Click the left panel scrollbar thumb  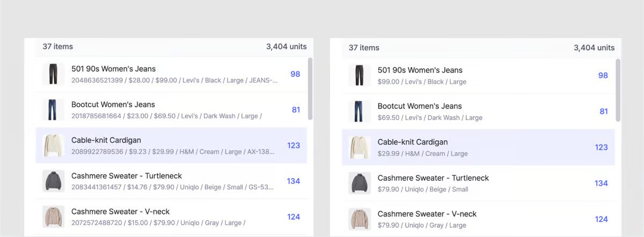click(310, 89)
